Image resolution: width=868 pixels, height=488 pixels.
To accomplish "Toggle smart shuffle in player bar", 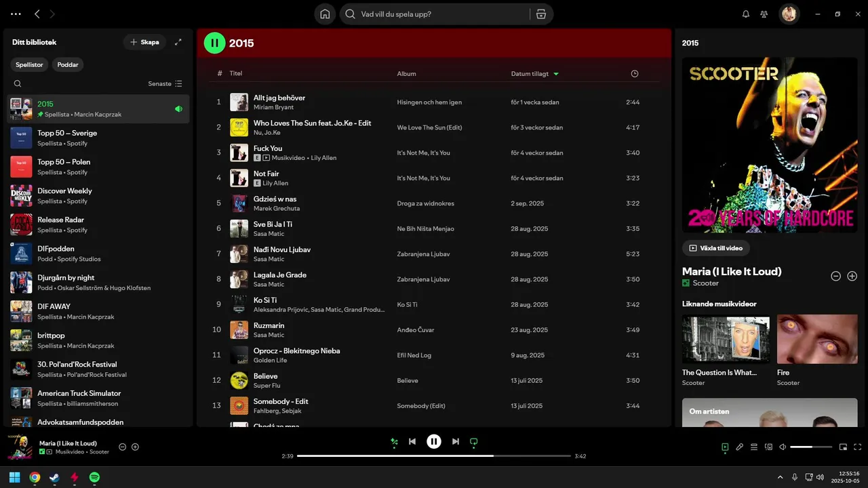I will click(394, 442).
